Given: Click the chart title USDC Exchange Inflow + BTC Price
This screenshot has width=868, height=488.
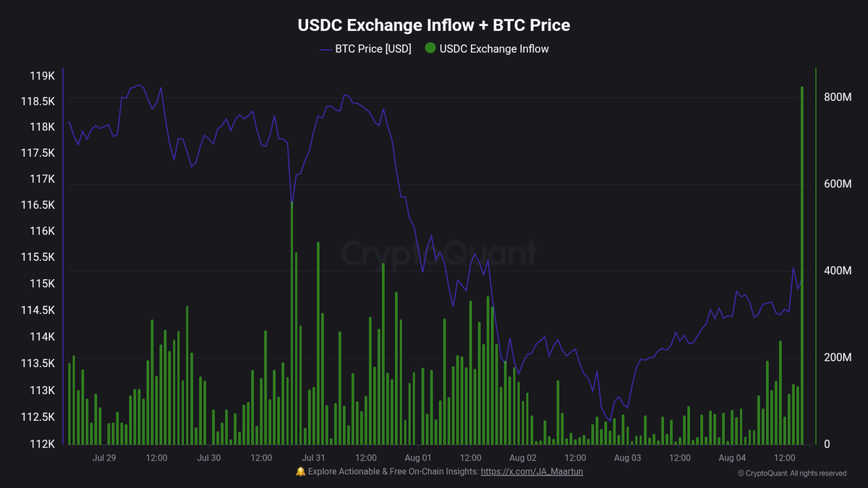Looking at the screenshot, I should 434,25.
